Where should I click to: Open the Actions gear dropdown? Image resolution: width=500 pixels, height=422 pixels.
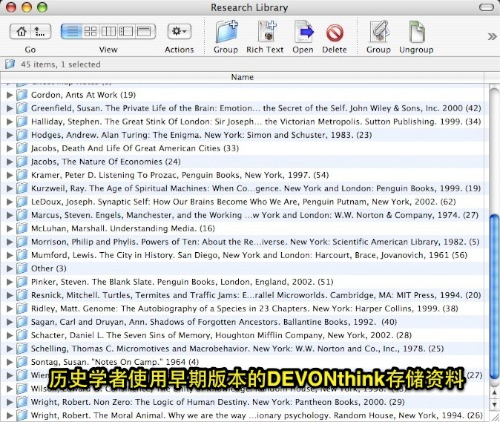[179, 31]
